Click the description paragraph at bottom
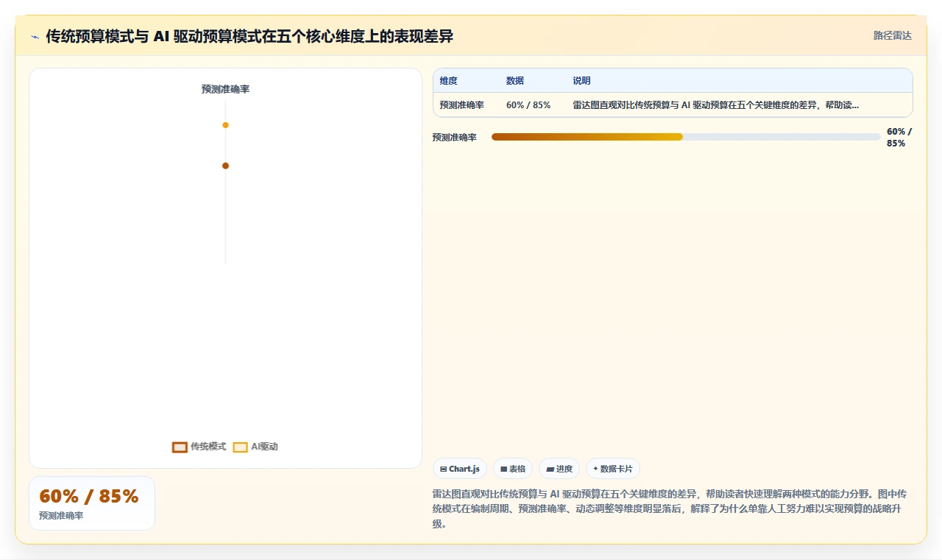Screen dimensions: 942x560 point(669,508)
